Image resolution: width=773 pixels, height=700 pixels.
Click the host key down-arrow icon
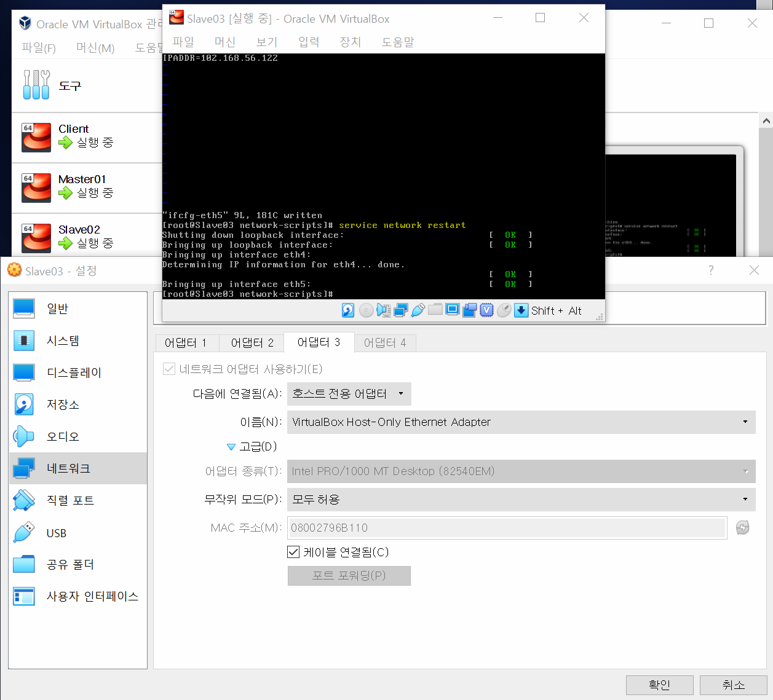521,310
